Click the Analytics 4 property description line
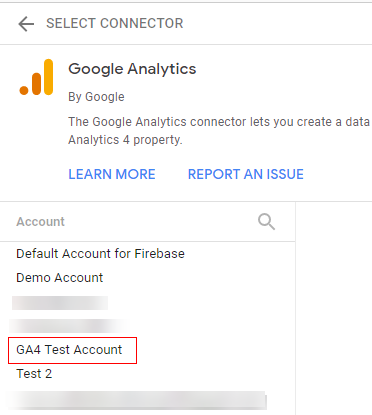This screenshot has height=415, width=372. [125, 140]
